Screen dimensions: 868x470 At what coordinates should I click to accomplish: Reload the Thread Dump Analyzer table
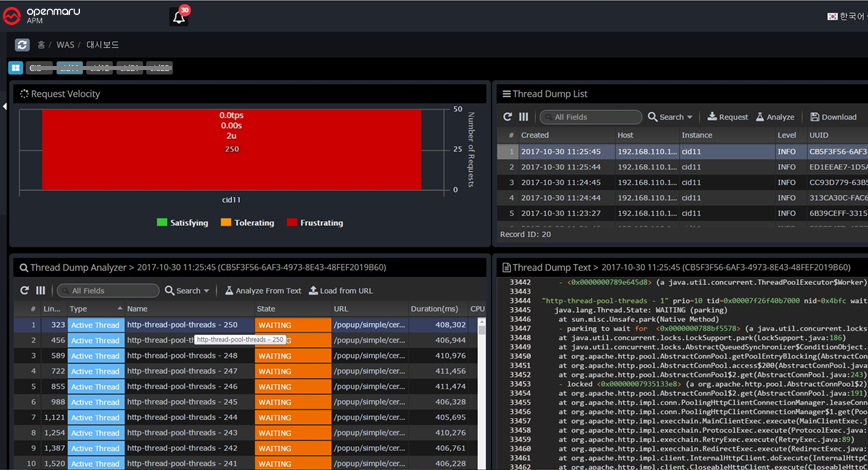click(25, 291)
